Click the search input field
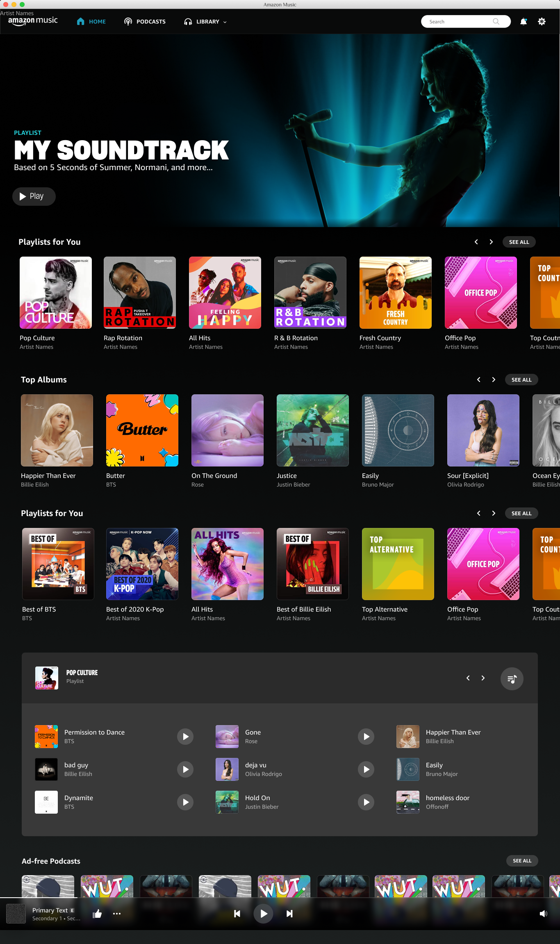This screenshot has height=944, width=560. click(x=466, y=21)
